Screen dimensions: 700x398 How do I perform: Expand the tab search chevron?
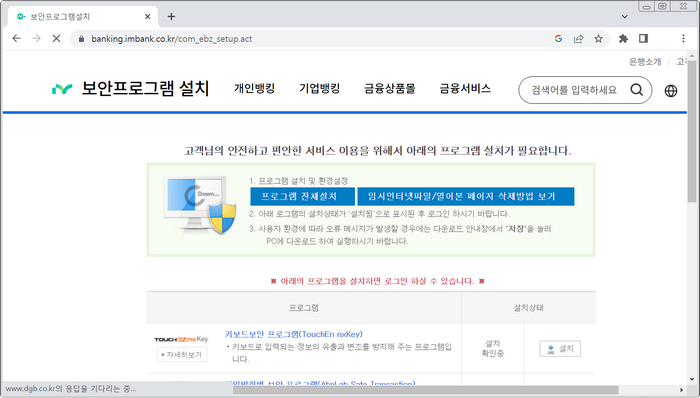(x=625, y=17)
